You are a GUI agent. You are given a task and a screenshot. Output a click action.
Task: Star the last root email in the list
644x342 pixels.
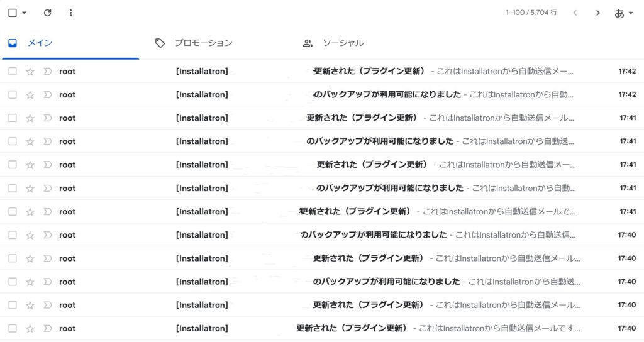click(30, 328)
